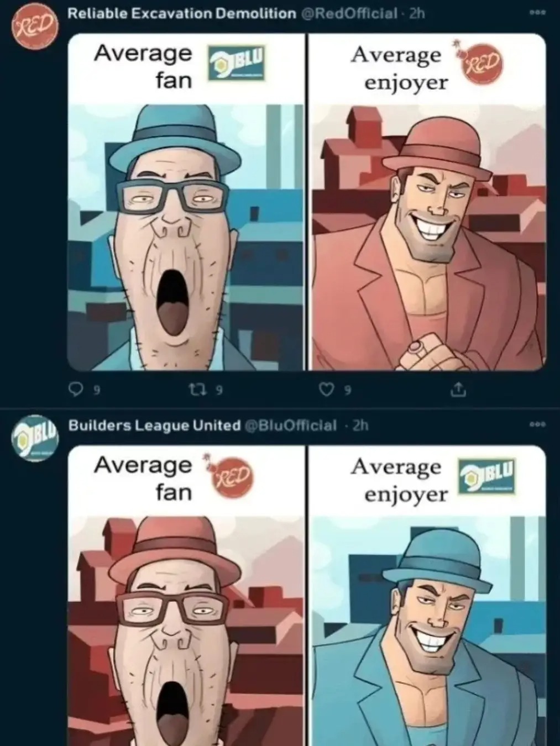Click RED logo inside second tweet's left image
The height and width of the screenshot is (746, 560).
point(231,476)
